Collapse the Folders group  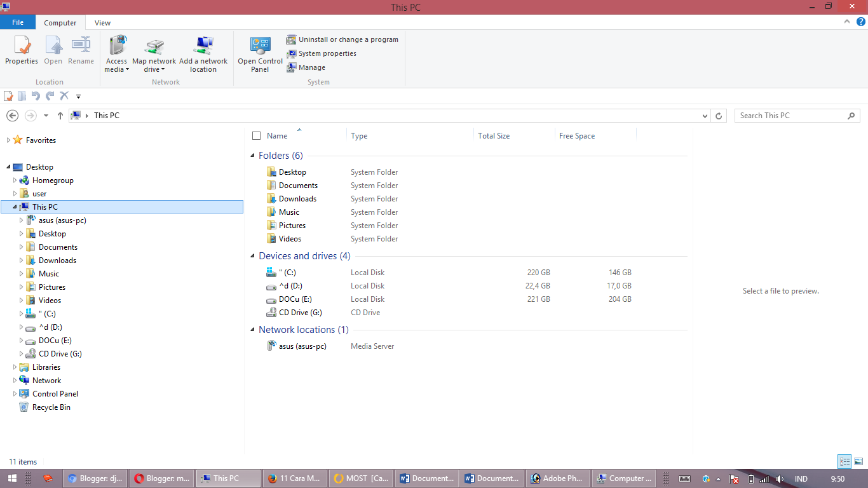(252, 155)
